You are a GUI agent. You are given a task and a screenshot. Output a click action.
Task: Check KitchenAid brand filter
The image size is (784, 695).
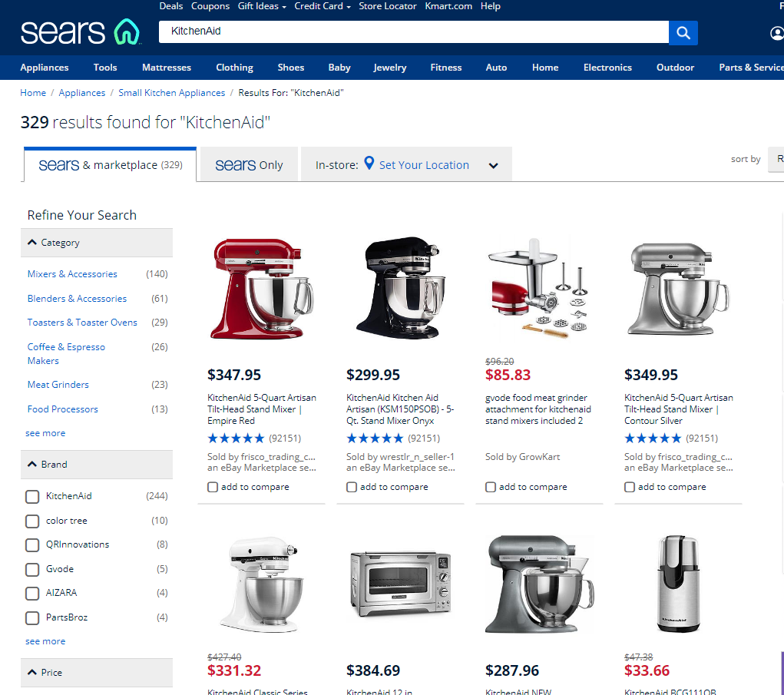coord(32,497)
